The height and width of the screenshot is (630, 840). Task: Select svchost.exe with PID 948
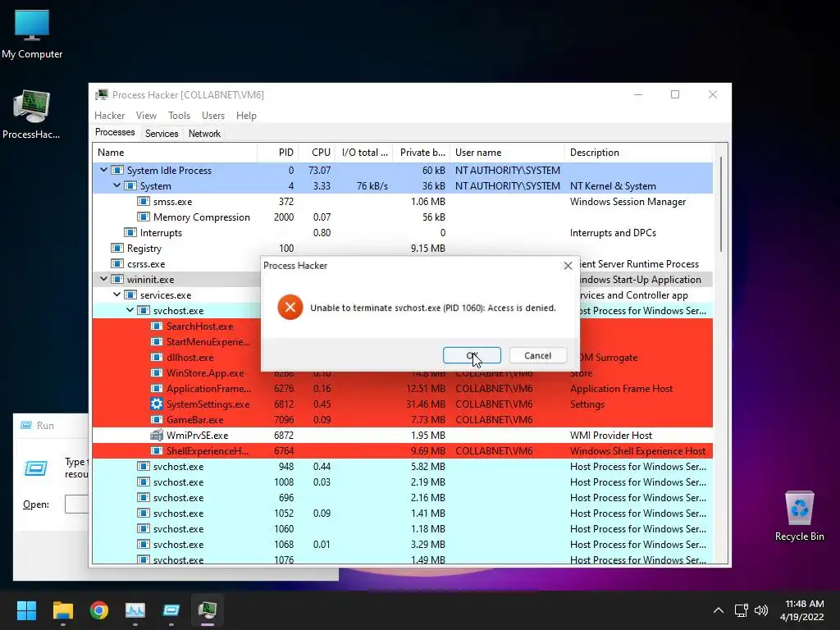click(x=402, y=467)
